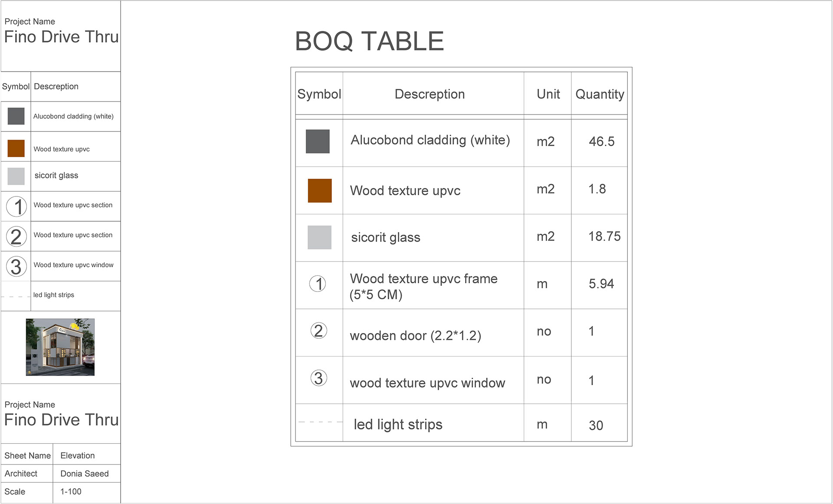Click the wooden door (2.2*1.2) description
Image resolution: width=833 pixels, height=504 pixels.
(415, 336)
